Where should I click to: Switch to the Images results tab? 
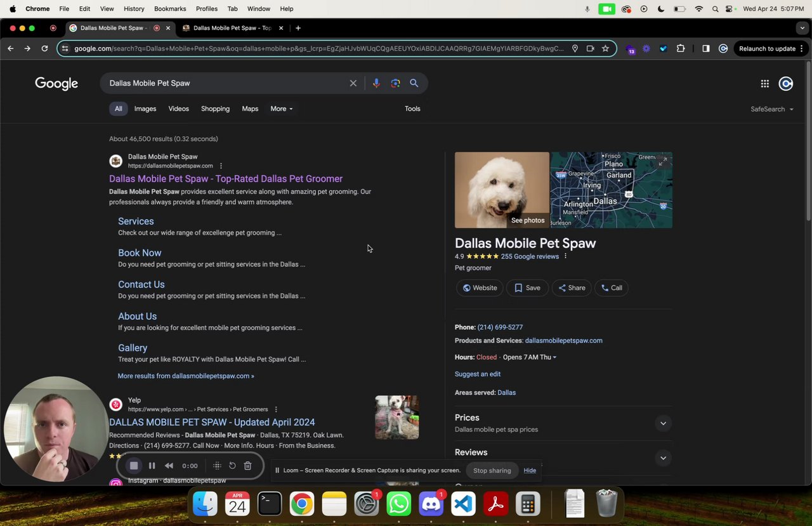[145, 108]
